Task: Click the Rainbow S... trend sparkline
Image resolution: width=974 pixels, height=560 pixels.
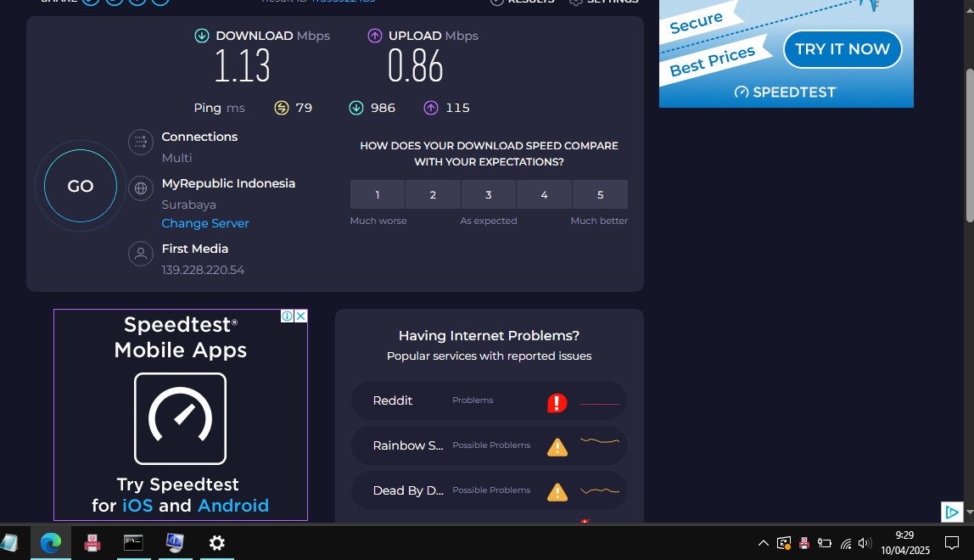Action: click(600, 441)
